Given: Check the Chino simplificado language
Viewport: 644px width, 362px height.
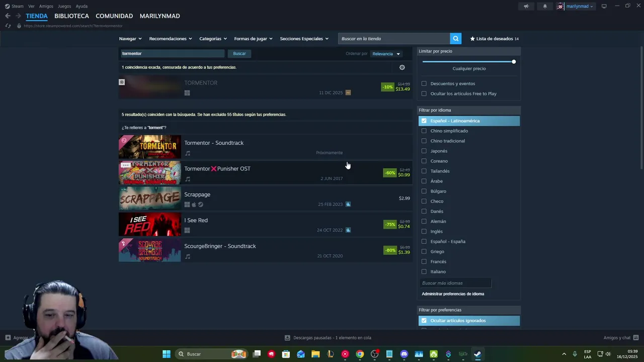Looking at the screenshot, I should pos(424,131).
